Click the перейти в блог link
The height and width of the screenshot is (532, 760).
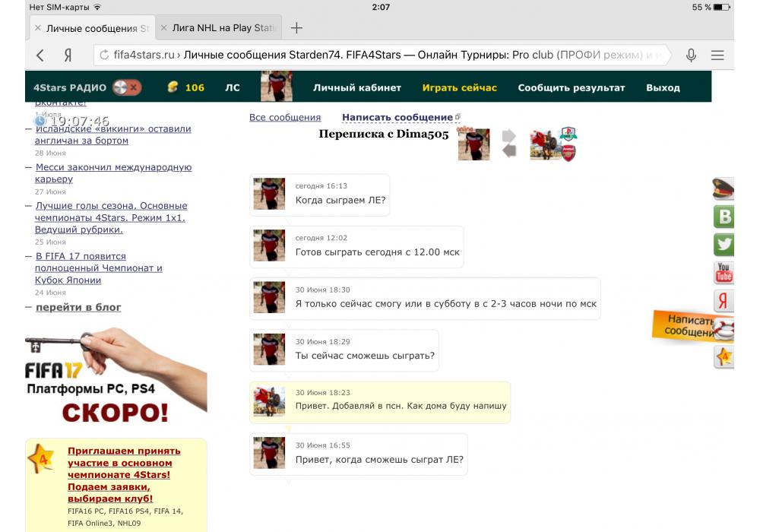(x=78, y=307)
